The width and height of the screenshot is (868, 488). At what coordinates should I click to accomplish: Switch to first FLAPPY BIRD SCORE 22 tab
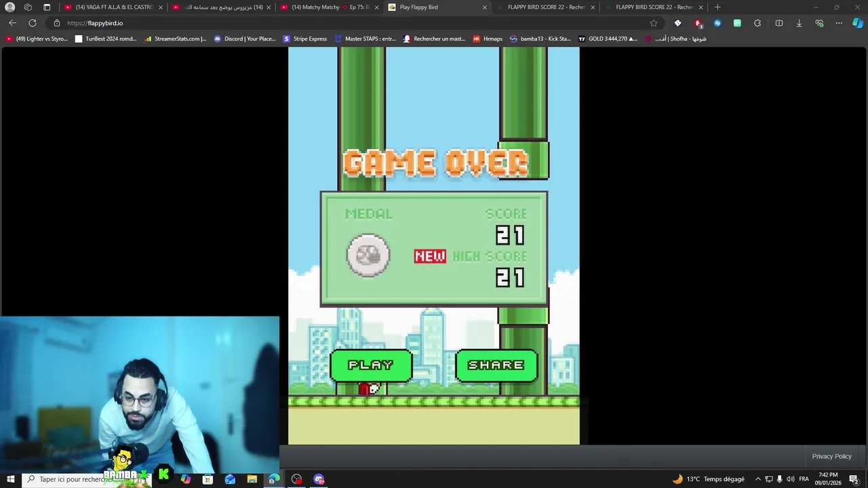pos(546,7)
